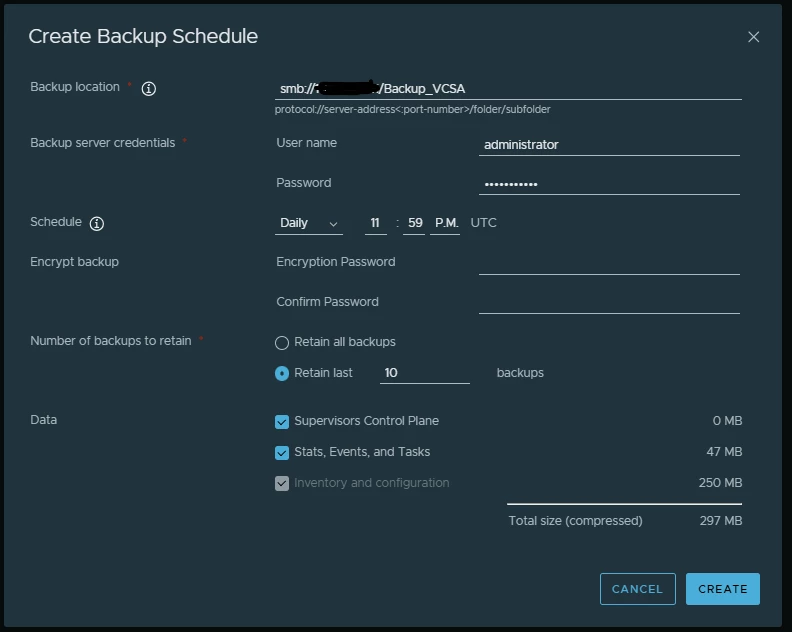Select the Retain all backups option
Screen dimensions: 792x632
[282, 343]
